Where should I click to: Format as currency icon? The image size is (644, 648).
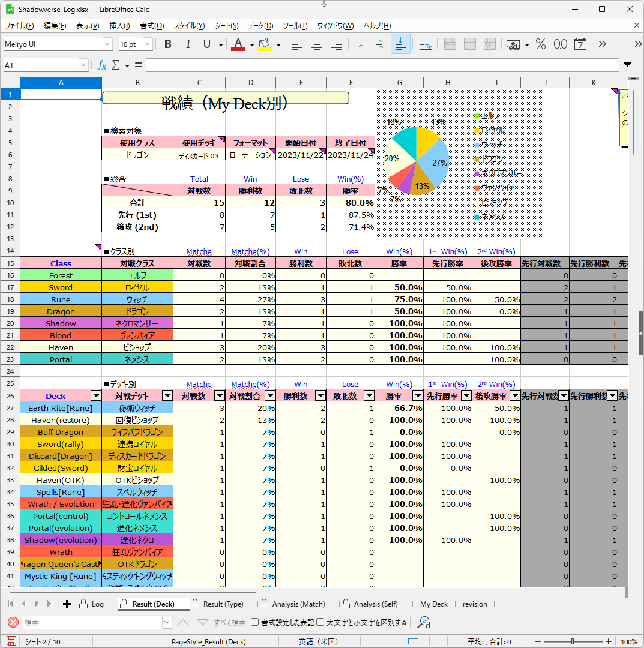pyautogui.click(x=513, y=44)
